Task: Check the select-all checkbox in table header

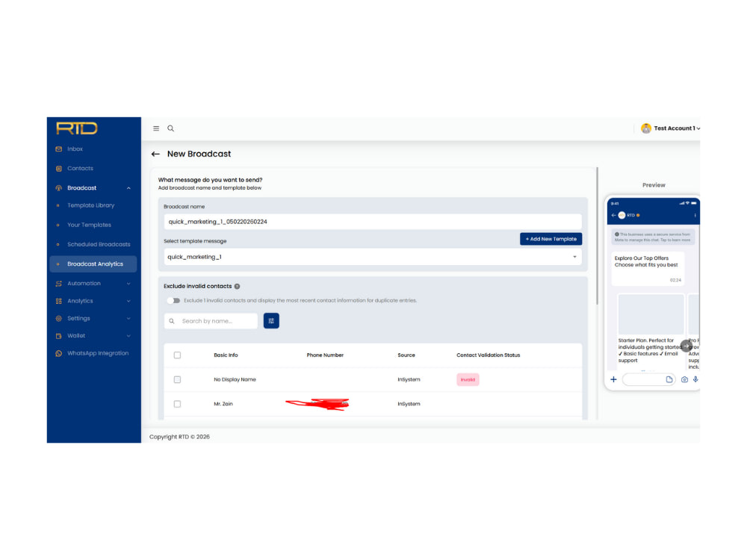Action: click(x=177, y=355)
